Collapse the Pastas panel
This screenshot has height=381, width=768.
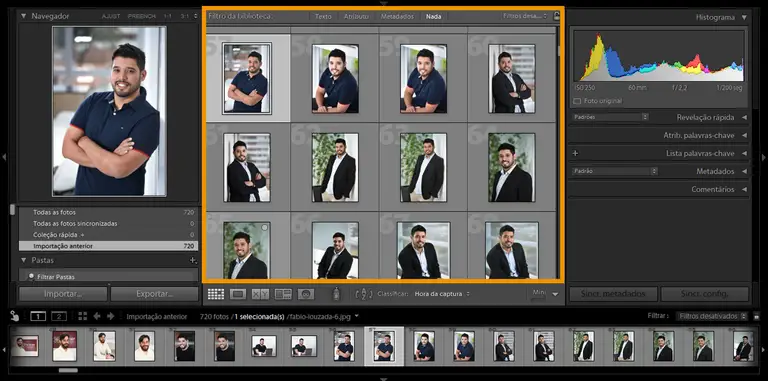pos(24,261)
